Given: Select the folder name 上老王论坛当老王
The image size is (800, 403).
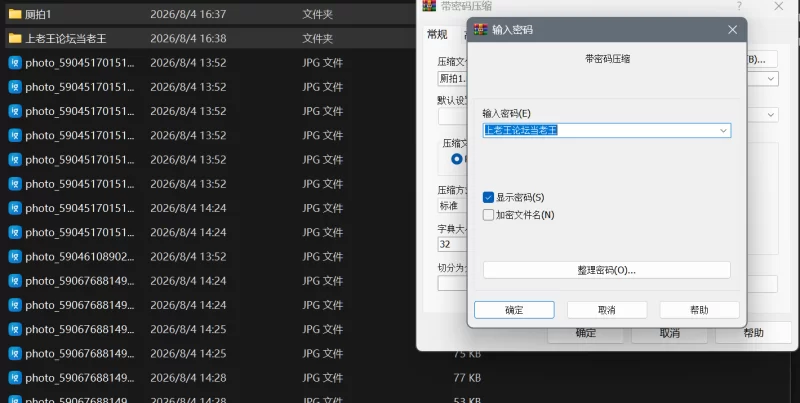Looking at the screenshot, I should (x=66, y=38).
